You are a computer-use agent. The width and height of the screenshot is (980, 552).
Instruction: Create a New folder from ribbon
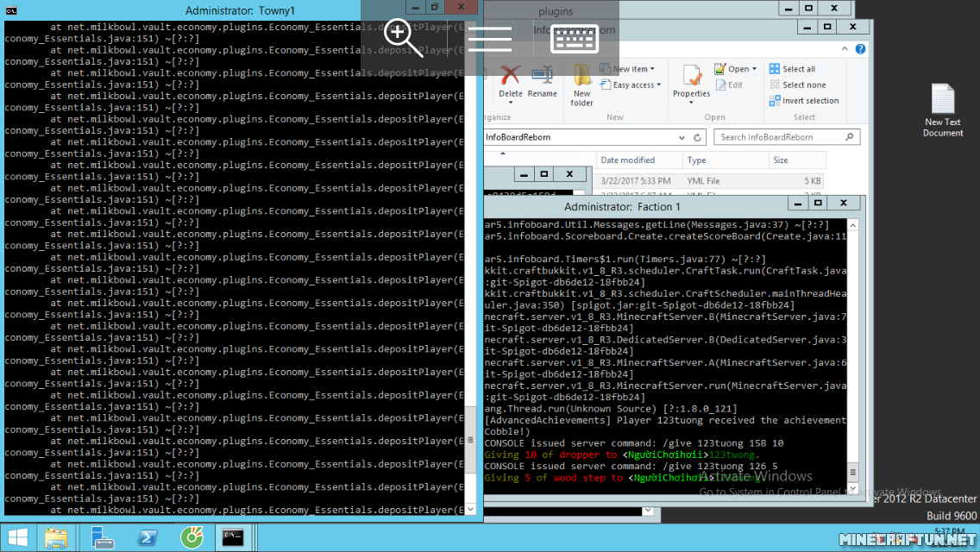coord(582,85)
